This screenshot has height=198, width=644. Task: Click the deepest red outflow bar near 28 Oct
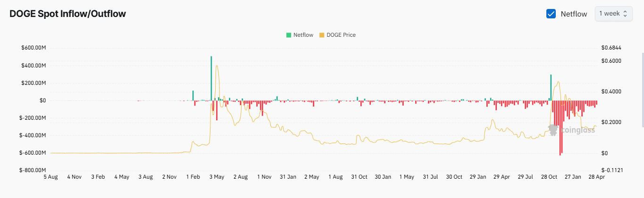560,128
